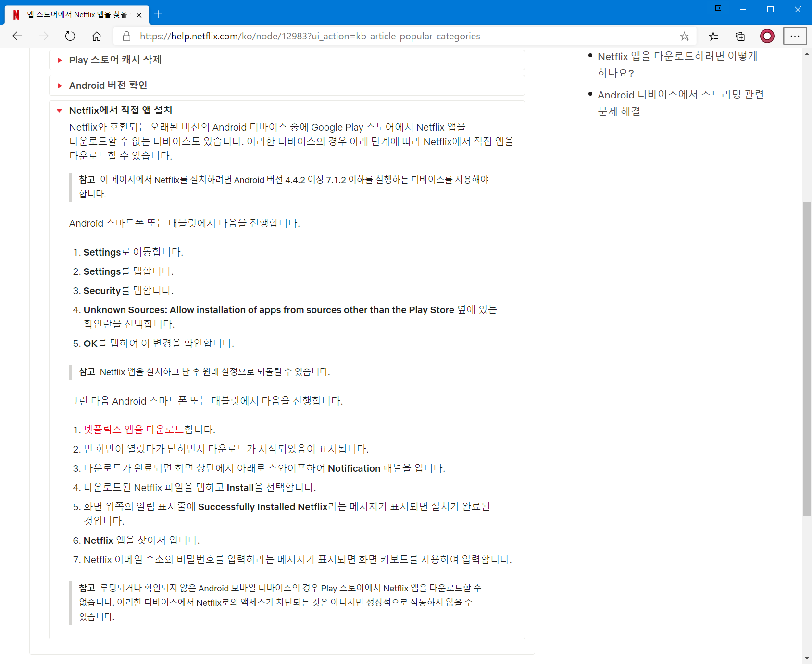Expand the Play 스토어 캐시 삭제 section
The width and height of the screenshot is (812, 664).
tap(287, 60)
